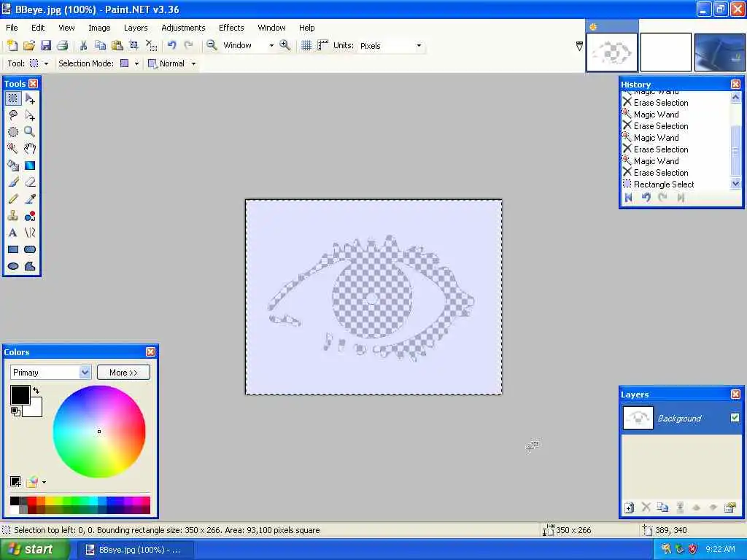Open the palette options dropdown arrow
This screenshot has width=747, height=560.
[44, 482]
